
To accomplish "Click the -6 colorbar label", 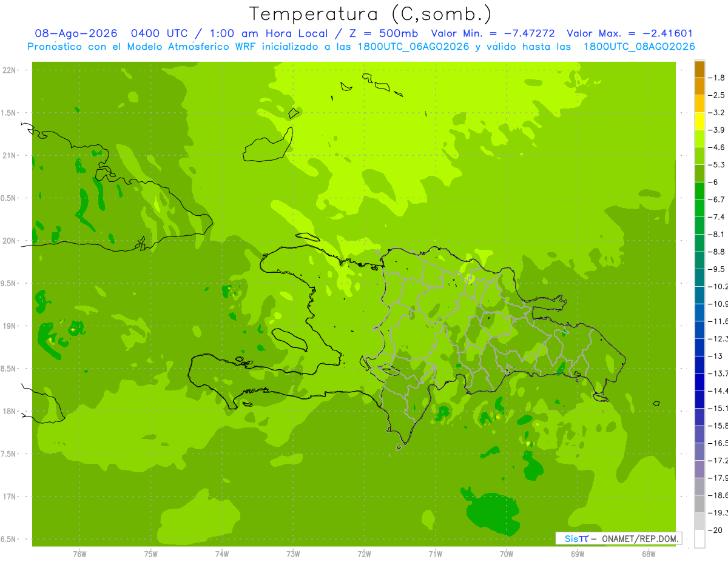I will coord(715,182).
